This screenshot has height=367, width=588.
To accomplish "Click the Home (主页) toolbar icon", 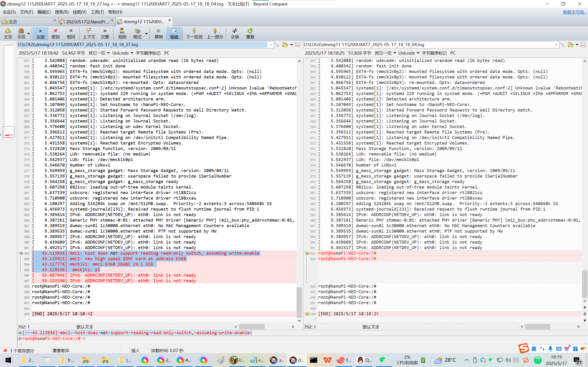I will tap(8, 33).
